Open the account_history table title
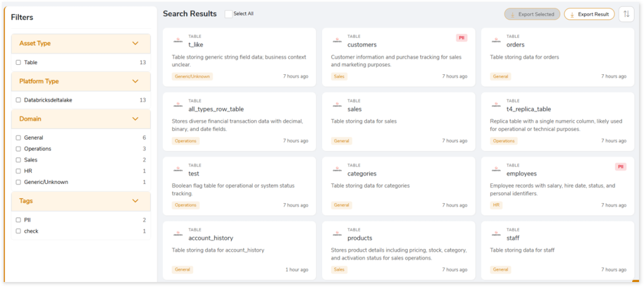Image resolution: width=644 pixels, height=287 pixels. 211,238
